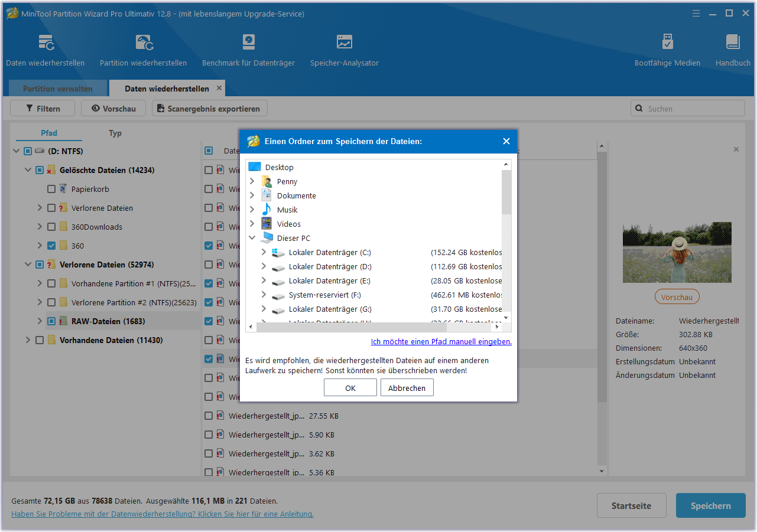757x532 pixels.
Task: Toggle RAW-Dateien (1683) checkbox
Action: pos(51,321)
